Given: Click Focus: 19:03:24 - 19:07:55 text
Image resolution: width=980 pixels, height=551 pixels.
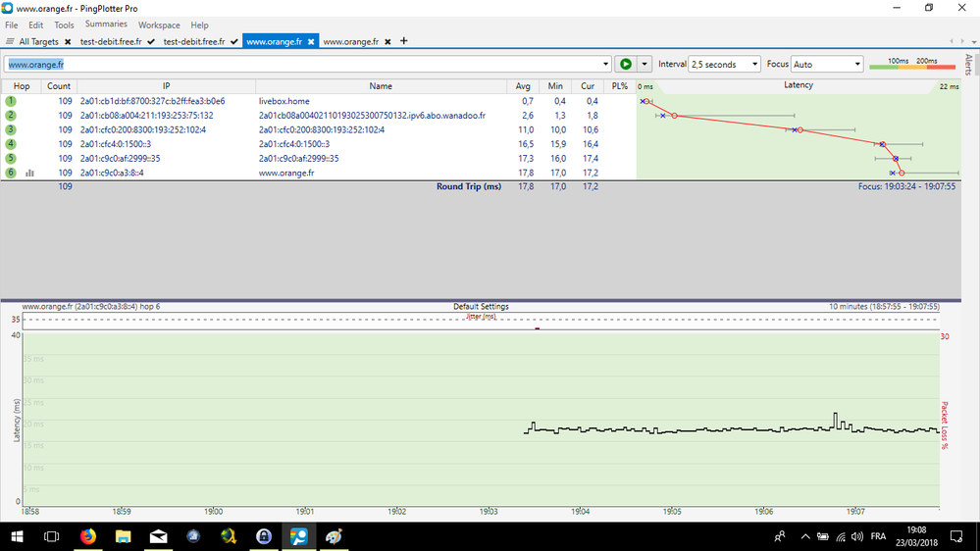Looking at the screenshot, I should pos(906,186).
